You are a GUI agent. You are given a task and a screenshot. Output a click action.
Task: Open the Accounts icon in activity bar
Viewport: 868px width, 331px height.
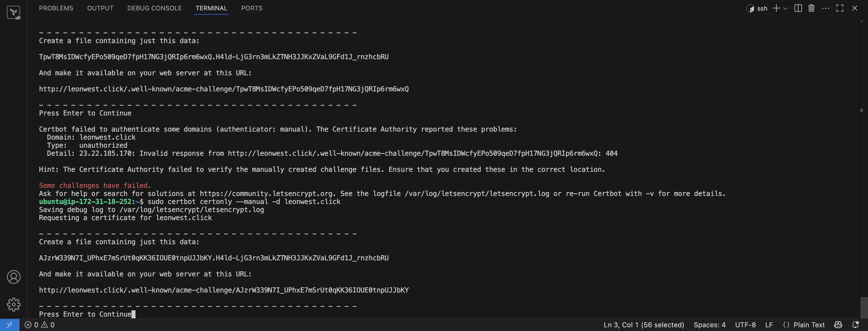(13, 277)
